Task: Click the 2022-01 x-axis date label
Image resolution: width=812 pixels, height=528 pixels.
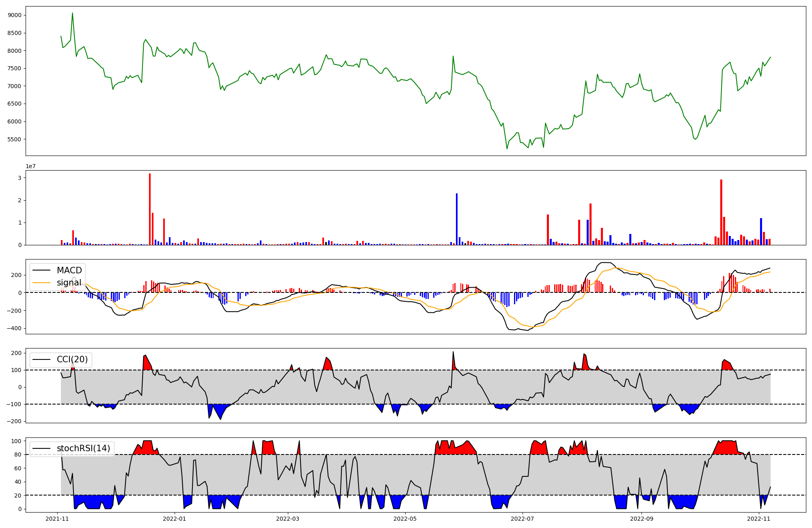Action: [174, 519]
